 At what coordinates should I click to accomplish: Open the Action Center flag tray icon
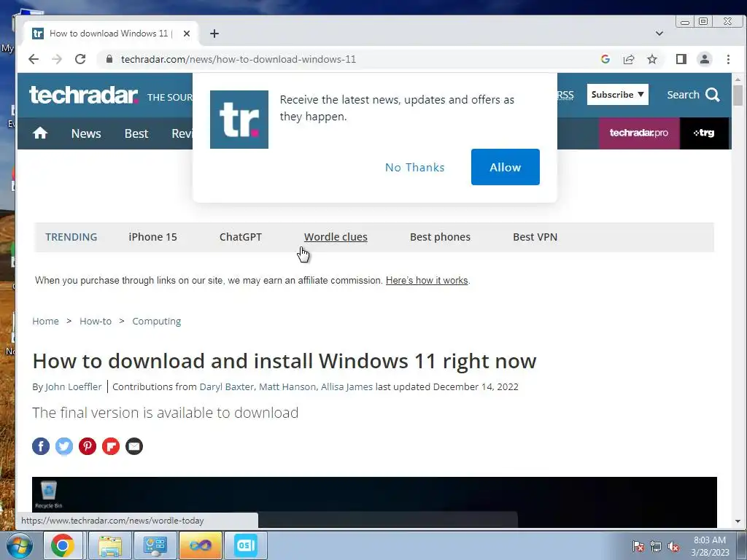pyautogui.click(x=638, y=547)
